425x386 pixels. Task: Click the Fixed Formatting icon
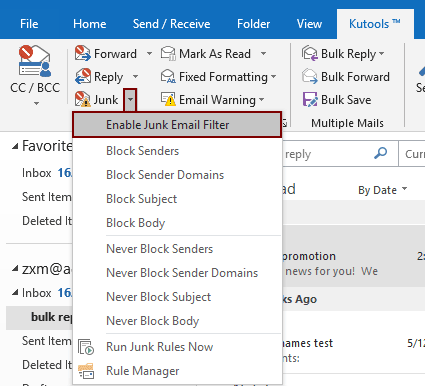[x=168, y=76]
